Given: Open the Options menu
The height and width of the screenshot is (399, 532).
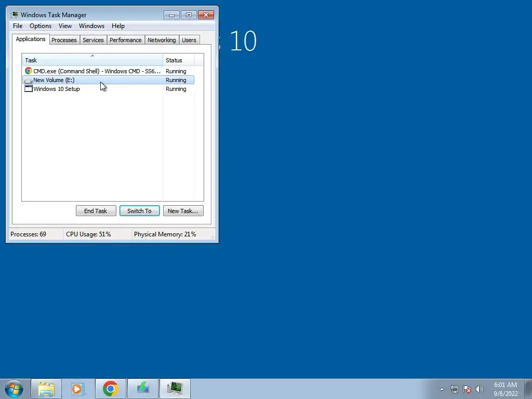Looking at the screenshot, I should [x=41, y=26].
